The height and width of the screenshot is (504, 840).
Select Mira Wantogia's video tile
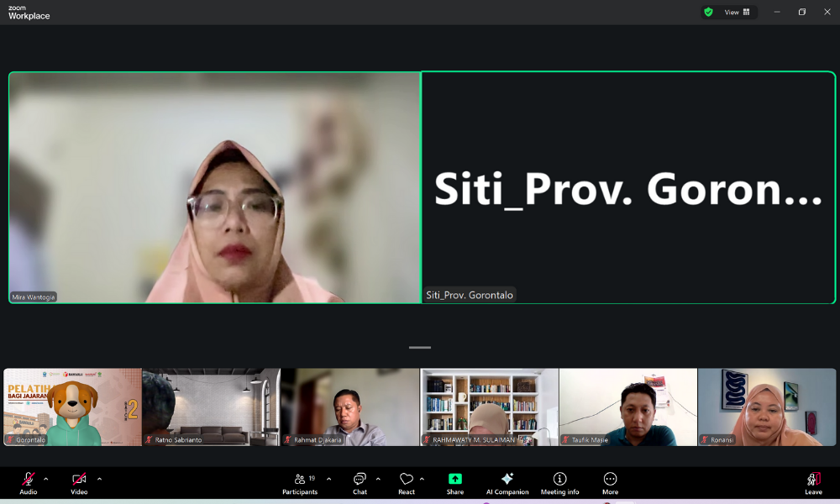[214, 186]
